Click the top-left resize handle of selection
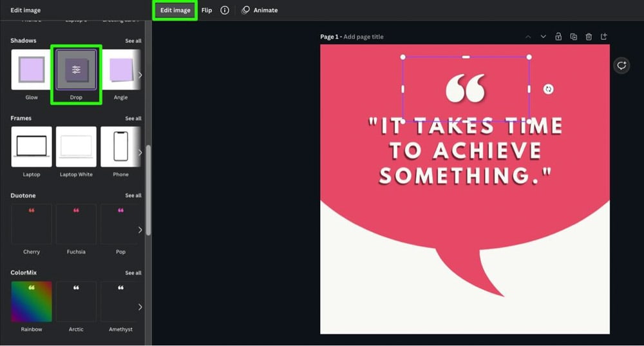The height and width of the screenshot is (346, 644). pos(403,57)
